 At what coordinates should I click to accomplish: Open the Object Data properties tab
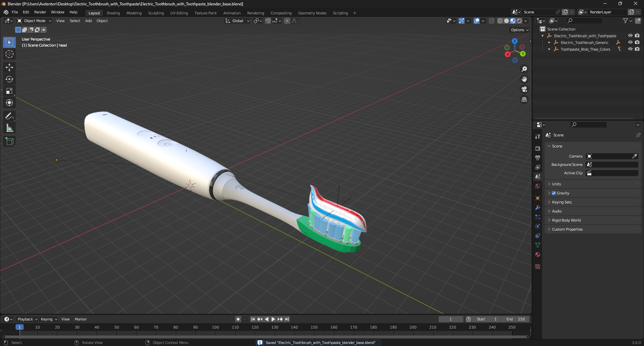click(538, 245)
